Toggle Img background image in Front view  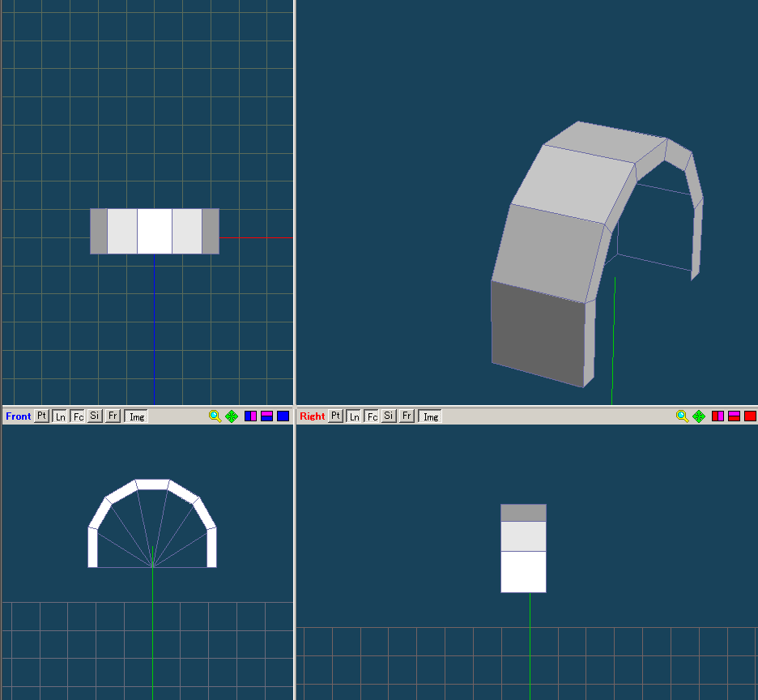coord(137,416)
